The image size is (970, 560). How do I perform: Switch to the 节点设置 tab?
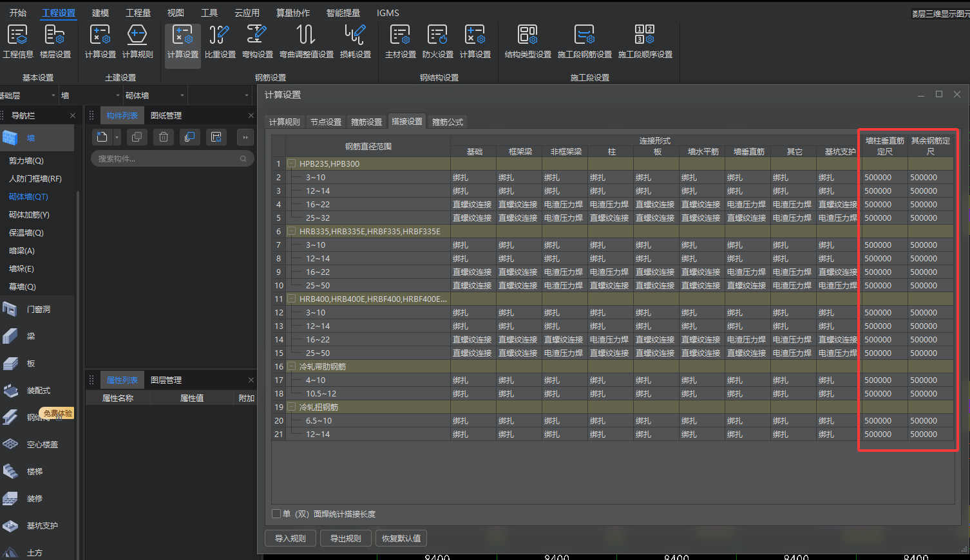(x=326, y=122)
